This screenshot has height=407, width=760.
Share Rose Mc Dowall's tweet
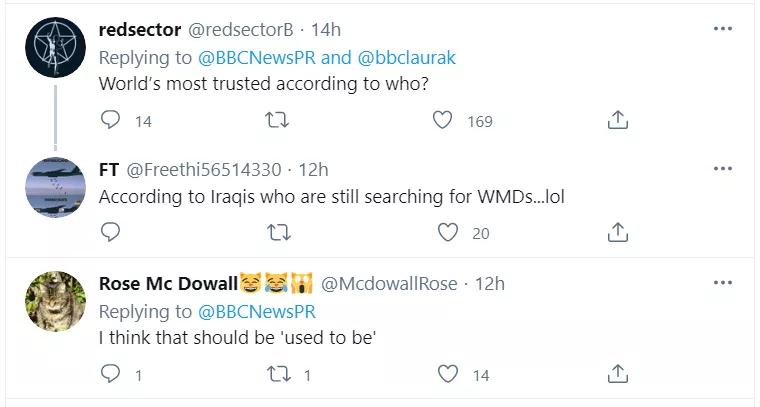[618, 374]
